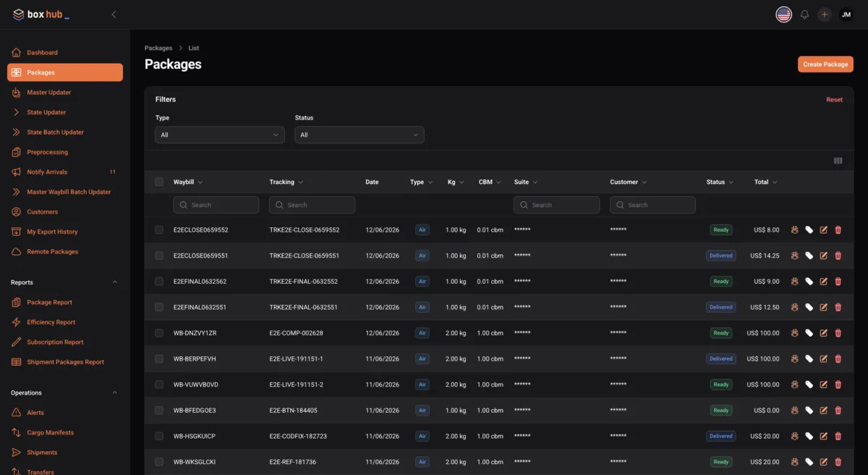Click the tag icon for row E2EFINAL0632562

[809, 282]
